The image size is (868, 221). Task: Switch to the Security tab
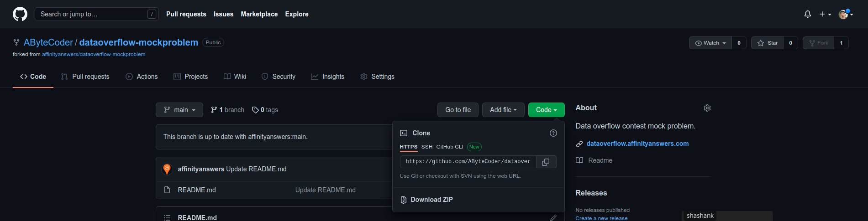click(279, 77)
